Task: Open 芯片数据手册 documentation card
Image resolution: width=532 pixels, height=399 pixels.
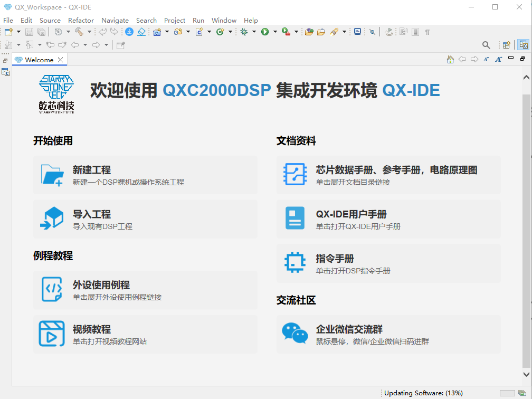Action: pyautogui.click(x=388, y=175)
